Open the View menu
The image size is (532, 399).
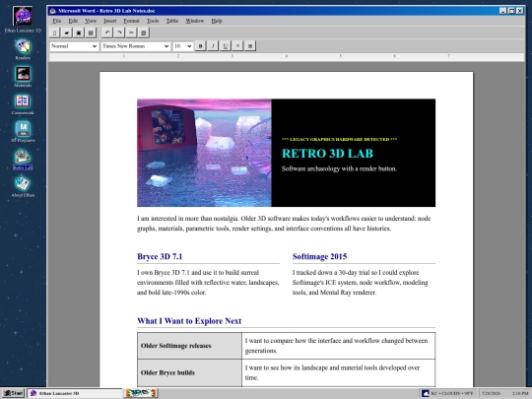point(91,21)
